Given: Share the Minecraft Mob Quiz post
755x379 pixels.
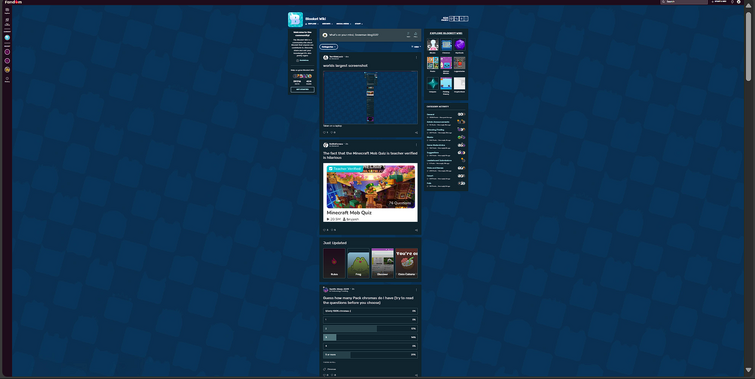Looking at the screenshot, I should [417, 230].
